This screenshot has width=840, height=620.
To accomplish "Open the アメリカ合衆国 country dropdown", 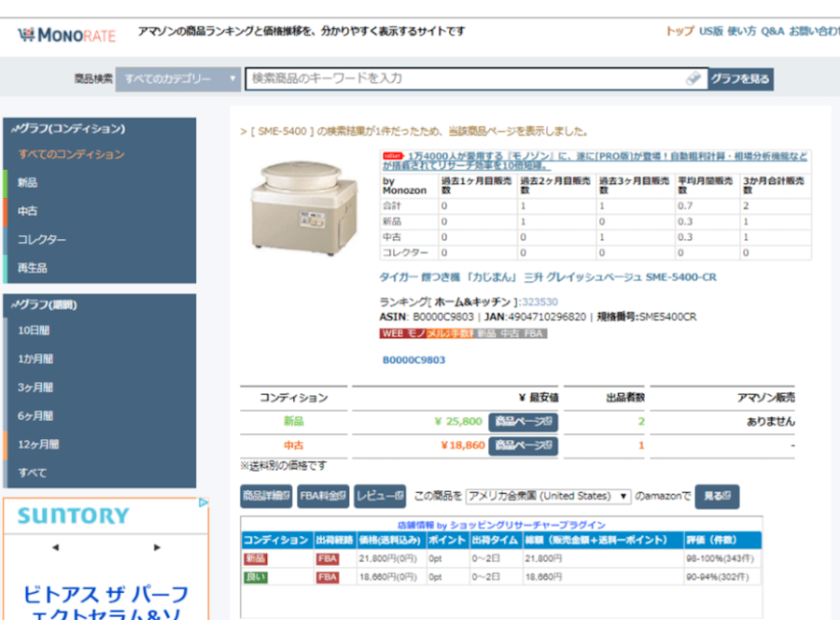I will coord(548,496).
